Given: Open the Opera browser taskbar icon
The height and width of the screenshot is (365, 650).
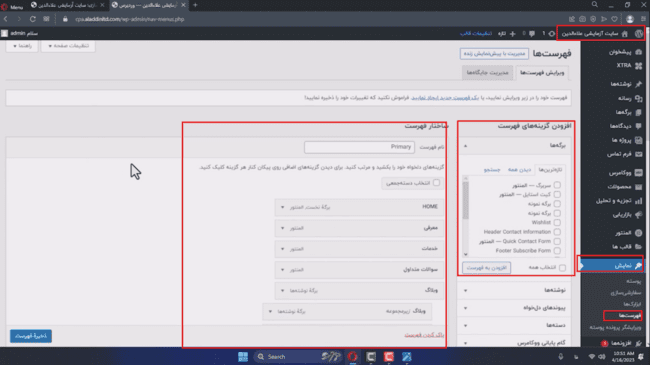Looking at the screenshot, I should (352, 357).
